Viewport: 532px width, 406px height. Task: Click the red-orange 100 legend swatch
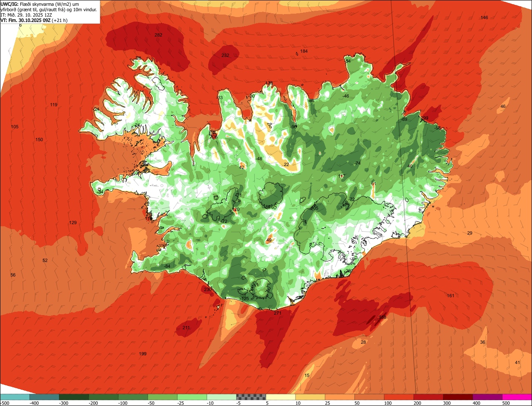click(x=399, y=397)
